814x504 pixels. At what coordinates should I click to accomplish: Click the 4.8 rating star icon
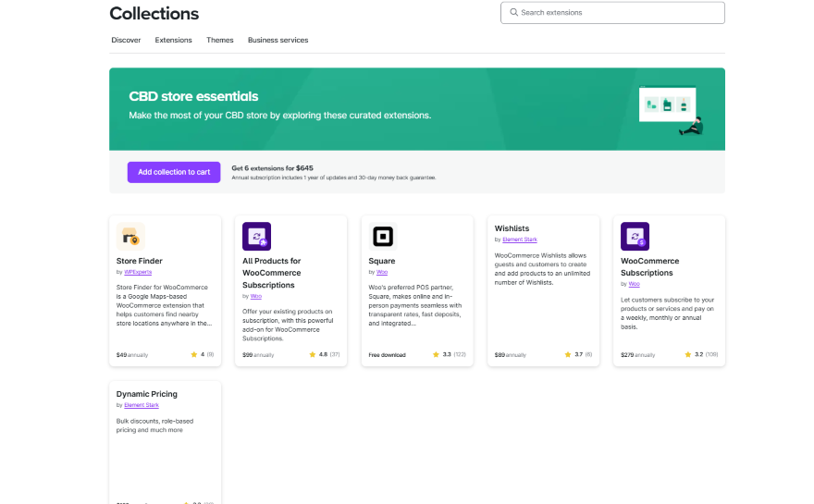(312, 354)
